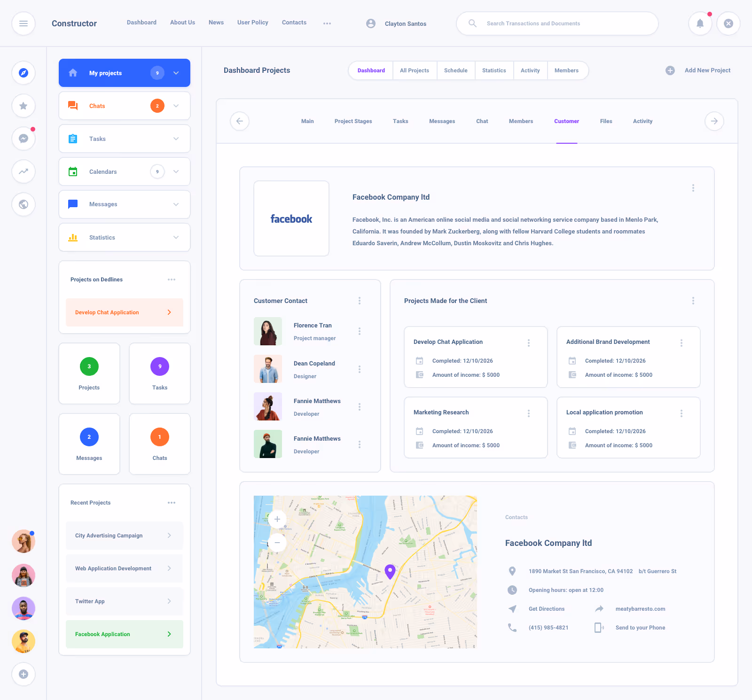Expand Statistics section chevron
This screenshot has height=700, width=752.
(x=176, y=237)
